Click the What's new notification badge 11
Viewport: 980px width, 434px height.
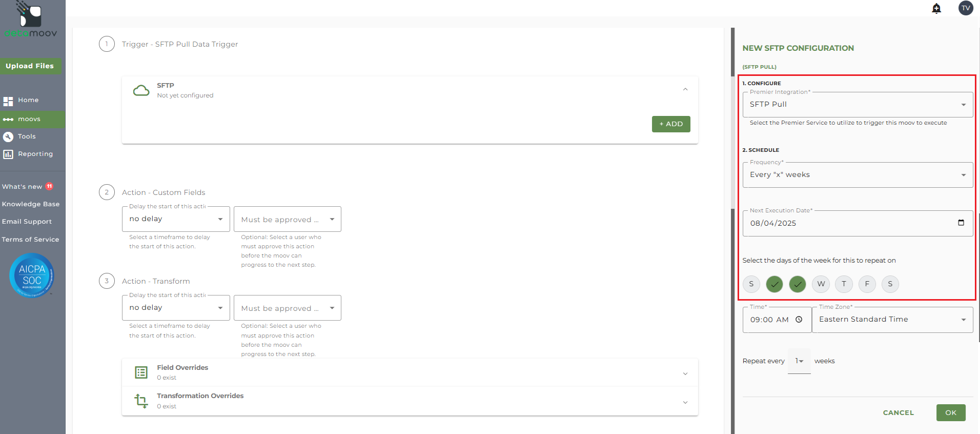point(49,186)
